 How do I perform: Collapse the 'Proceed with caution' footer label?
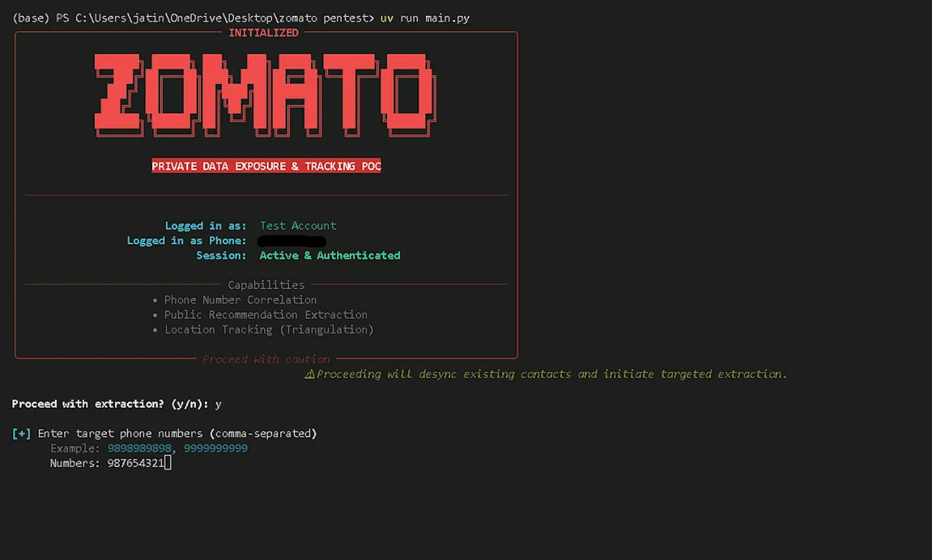[x=266, y=359]
